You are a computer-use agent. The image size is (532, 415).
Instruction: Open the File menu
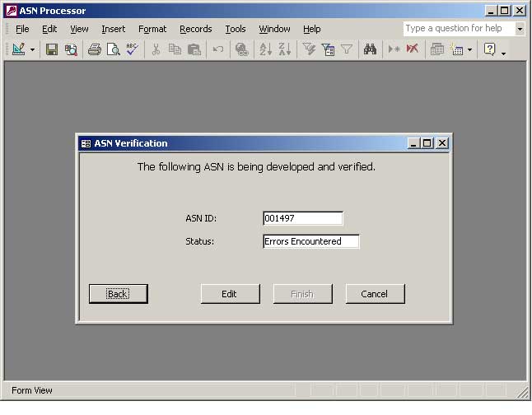(x=22, y=29)
